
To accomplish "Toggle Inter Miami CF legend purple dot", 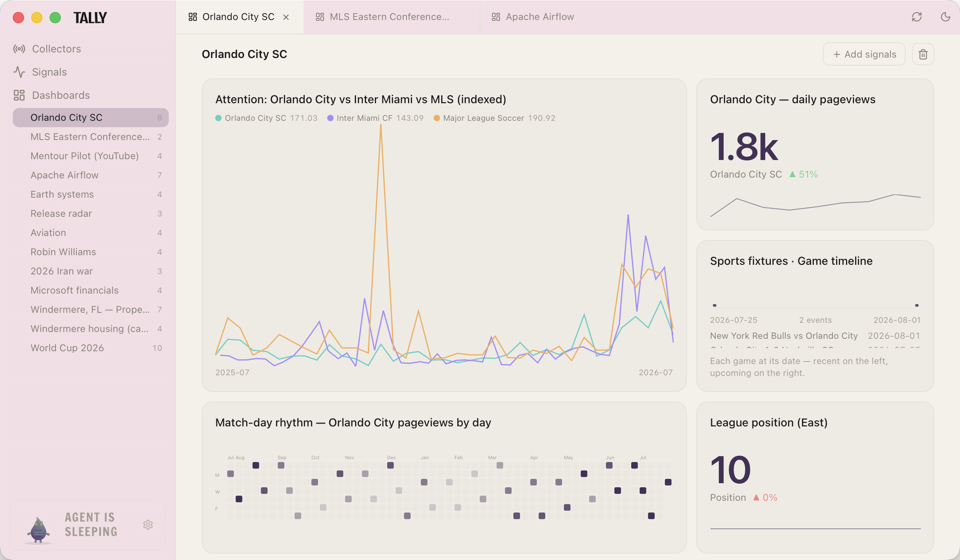I will click(330, 118).
